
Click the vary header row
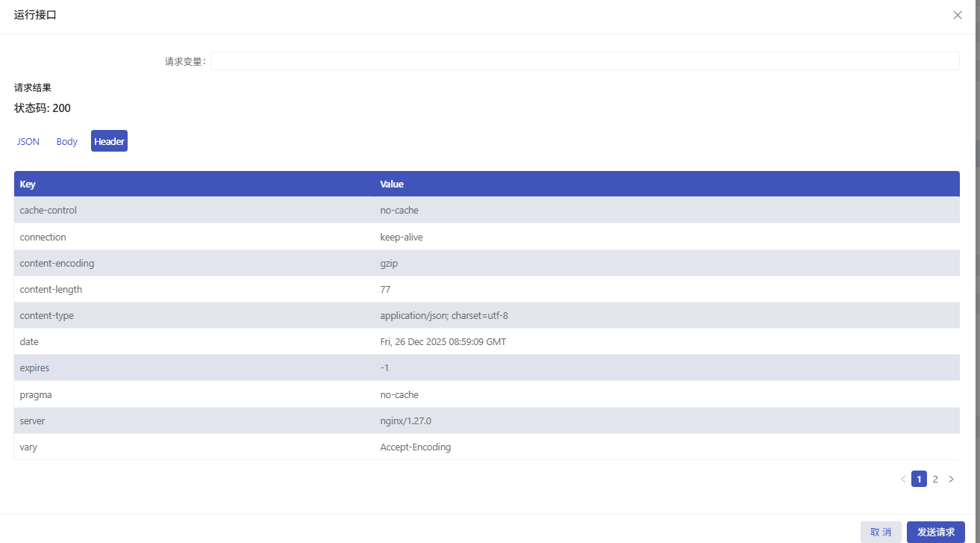(x=28, y=447)
